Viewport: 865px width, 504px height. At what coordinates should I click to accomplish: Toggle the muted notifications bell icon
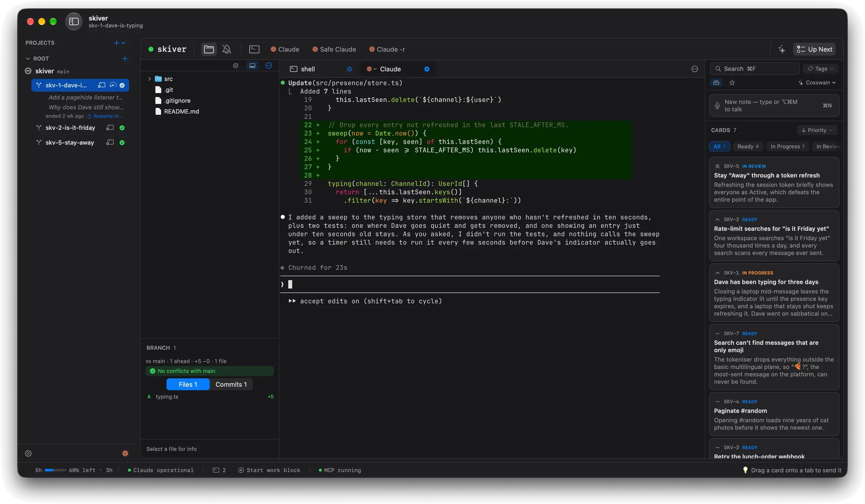tap(226, 49)
